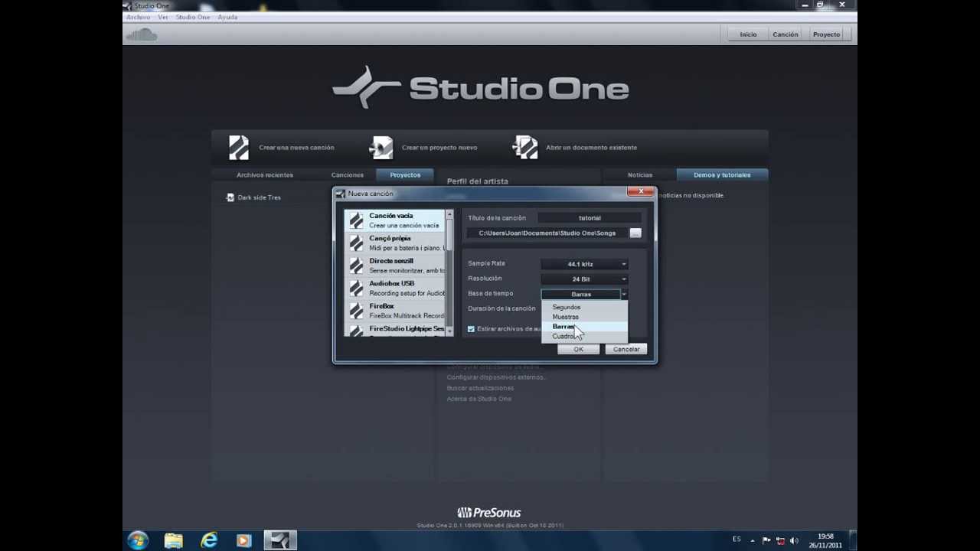Screen dimensions: 980x551
Task: Click the FireBox template icon
Action: click(356, 311)
